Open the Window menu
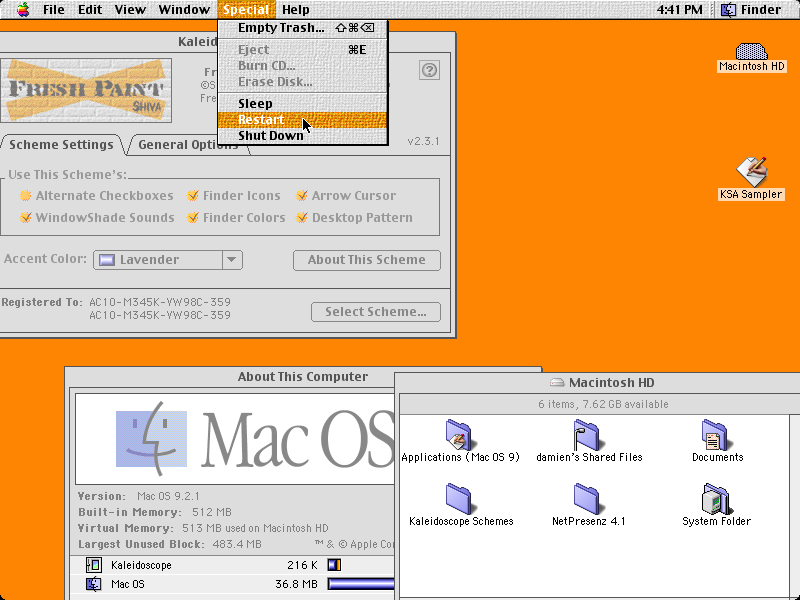Viewport: 800px width, 600px height. point(184,9)
